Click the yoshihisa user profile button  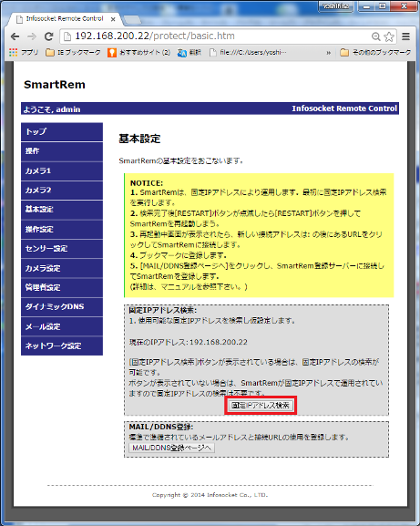click(x=336, y=6)
